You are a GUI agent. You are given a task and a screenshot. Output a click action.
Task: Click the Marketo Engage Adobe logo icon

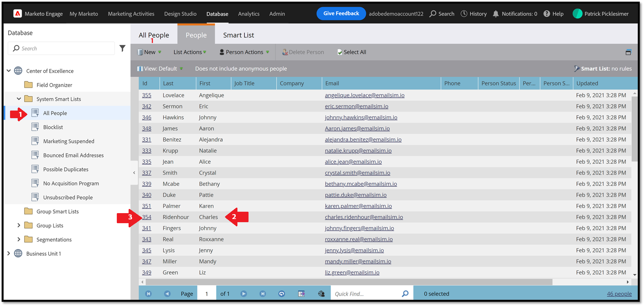[x=17, y=14]
